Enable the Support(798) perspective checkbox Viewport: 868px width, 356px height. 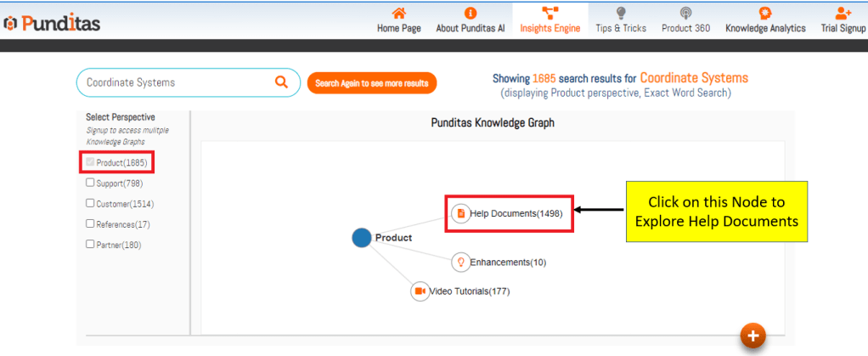[91, 183]
